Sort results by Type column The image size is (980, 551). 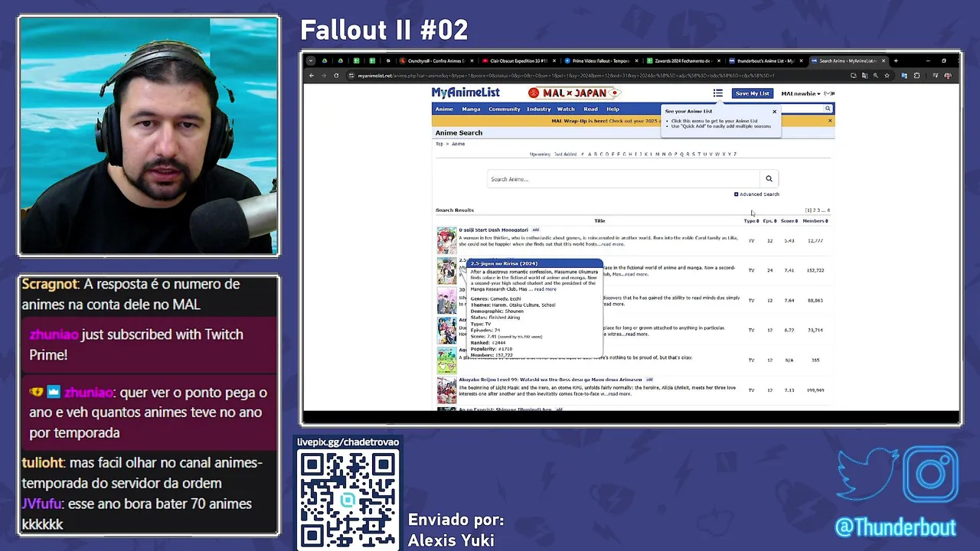click(x=751, y=221)
